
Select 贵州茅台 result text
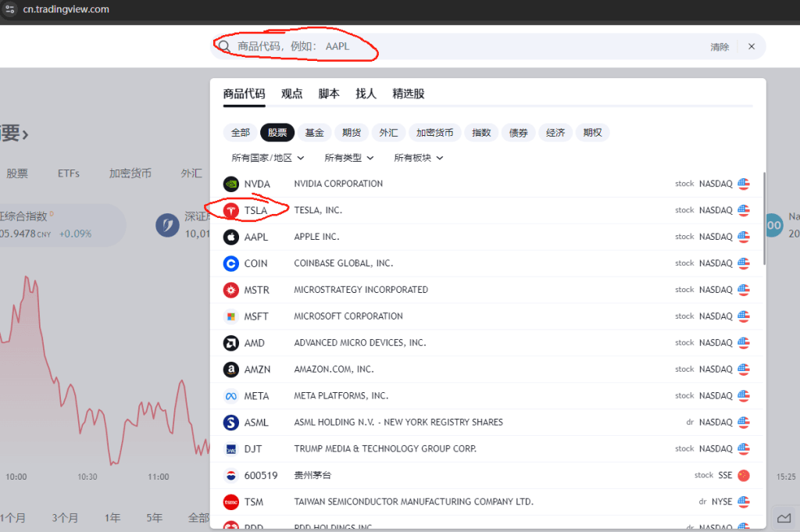click(x=312, y=476)
